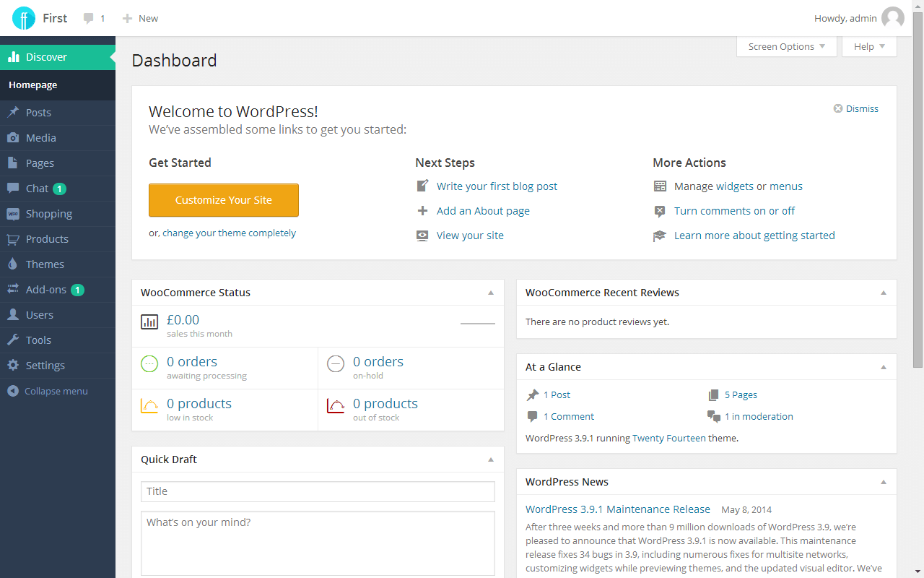Click the Tools wrench icon in sidebar
This screenshot has width=924, height=578.
(13, 340)
